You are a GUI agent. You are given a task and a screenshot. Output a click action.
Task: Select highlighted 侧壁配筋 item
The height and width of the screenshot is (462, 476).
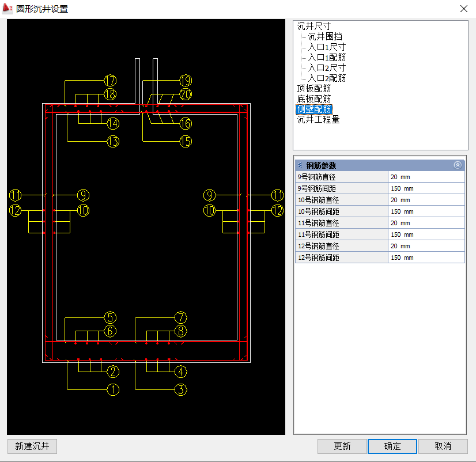tap(313, 109)
